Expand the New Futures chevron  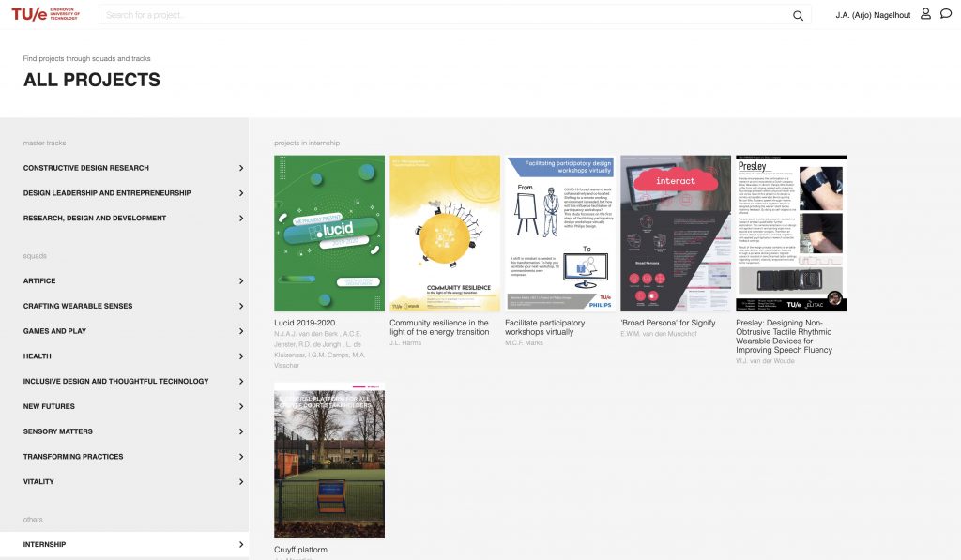tap(241, 406)
